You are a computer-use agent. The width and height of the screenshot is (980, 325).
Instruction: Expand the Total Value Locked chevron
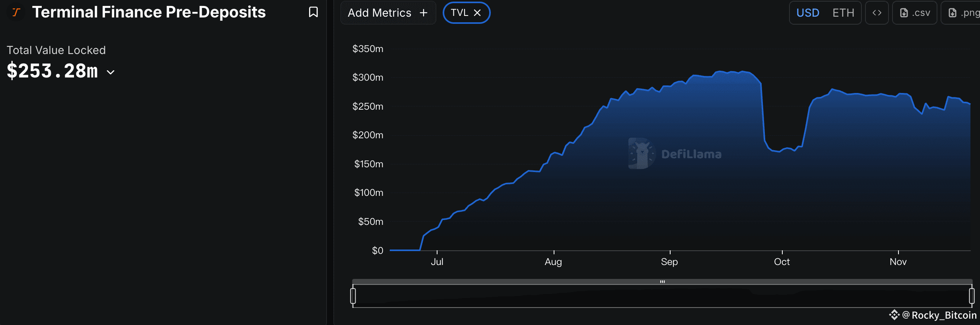pos(111,72)
